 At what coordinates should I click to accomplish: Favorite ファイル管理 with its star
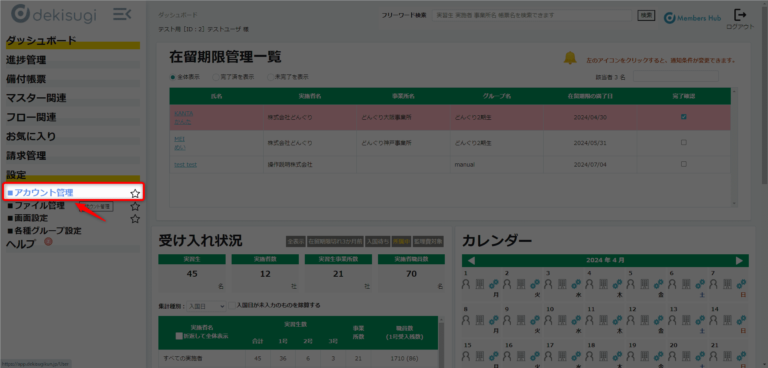pos(135,206)
